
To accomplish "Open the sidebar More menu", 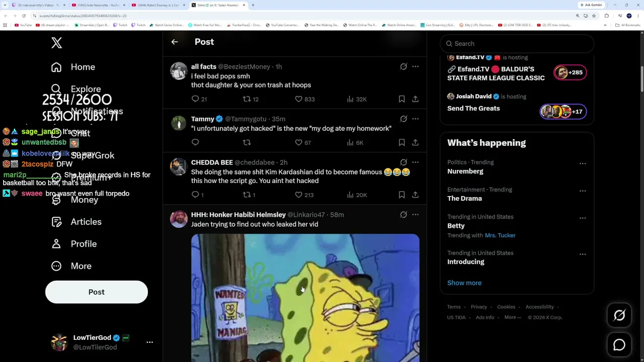I will point(71,266).
